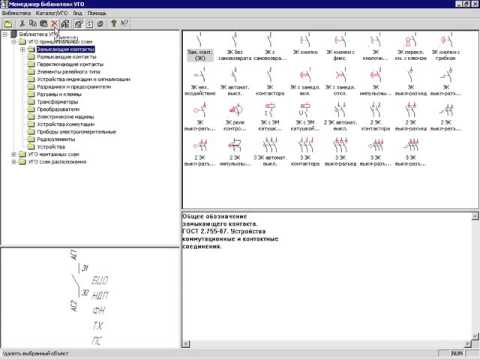This screenshot has width=480, height=360.
Task: Click the Help question-arrow toolbar icon
Action: (124, 23)
